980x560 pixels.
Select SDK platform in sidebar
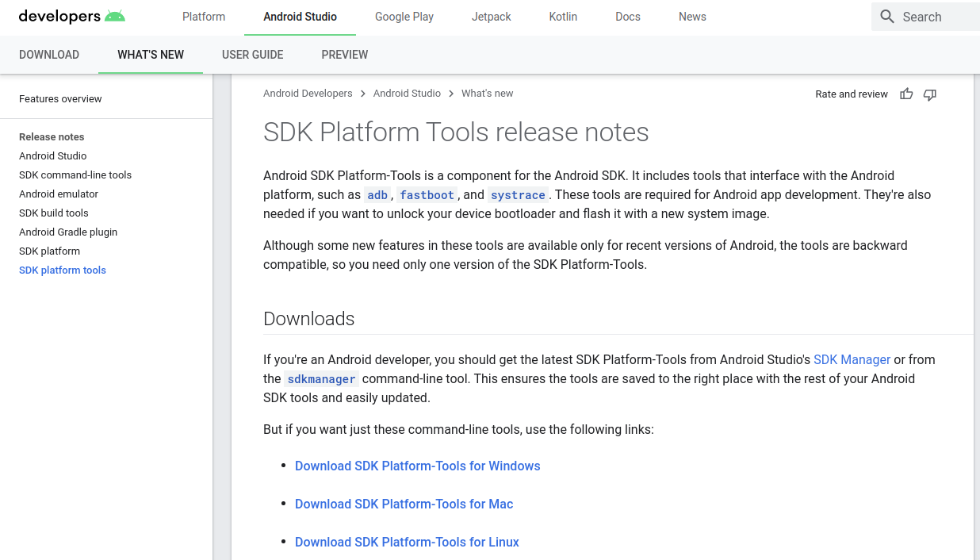(x=49, y=251)
